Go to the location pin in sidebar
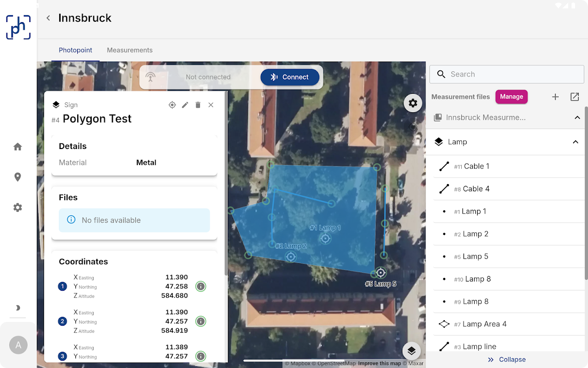This screenshot has width=588, height=368. point(18,177)
